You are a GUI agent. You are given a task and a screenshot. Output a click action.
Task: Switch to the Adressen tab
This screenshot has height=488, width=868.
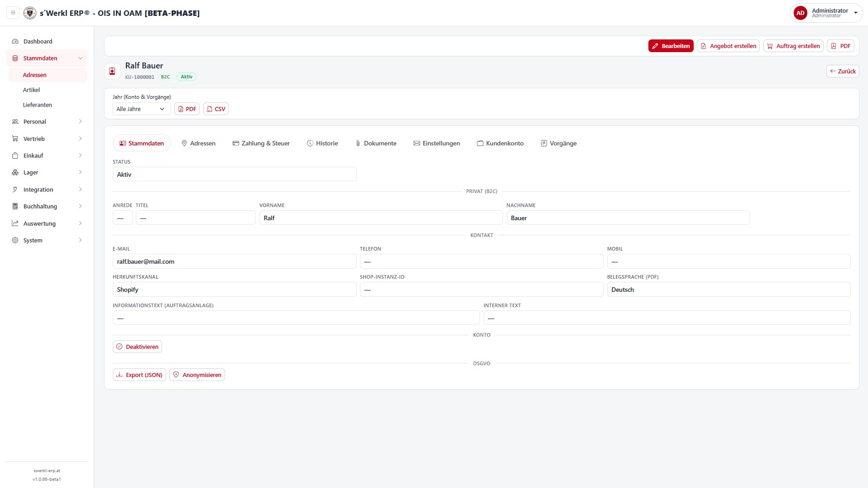(198, 143)
